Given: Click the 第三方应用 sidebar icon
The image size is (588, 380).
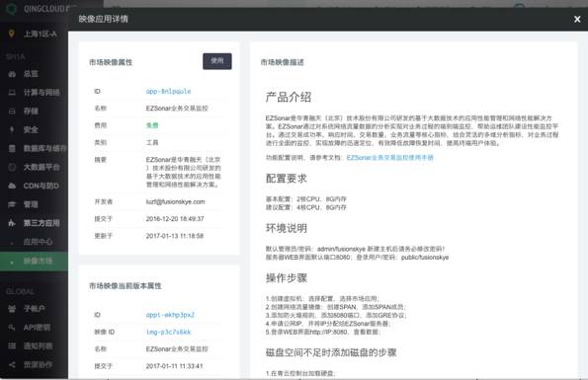Looking at the screenshot, I should 12,223.
